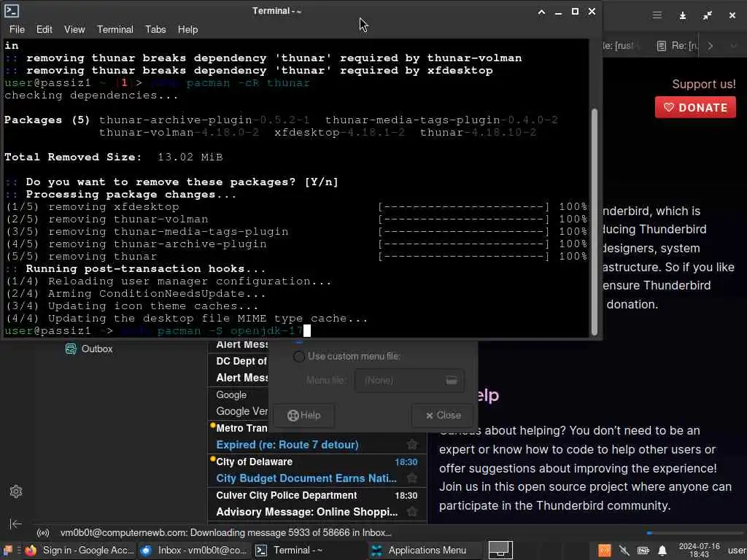Screen dimensions: 747x560
Task: Click Thunderbird's download/minimize-to-tray icon
Action: (682, 16)
